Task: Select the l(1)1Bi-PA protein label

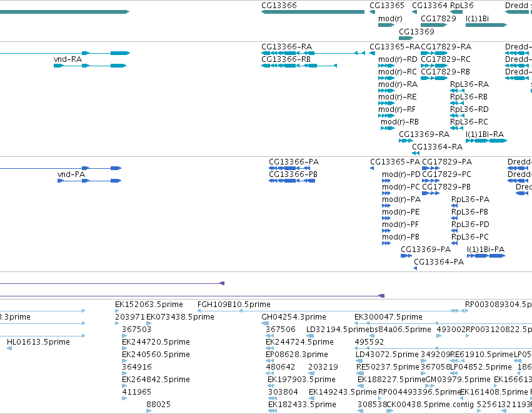Action: 486,250
